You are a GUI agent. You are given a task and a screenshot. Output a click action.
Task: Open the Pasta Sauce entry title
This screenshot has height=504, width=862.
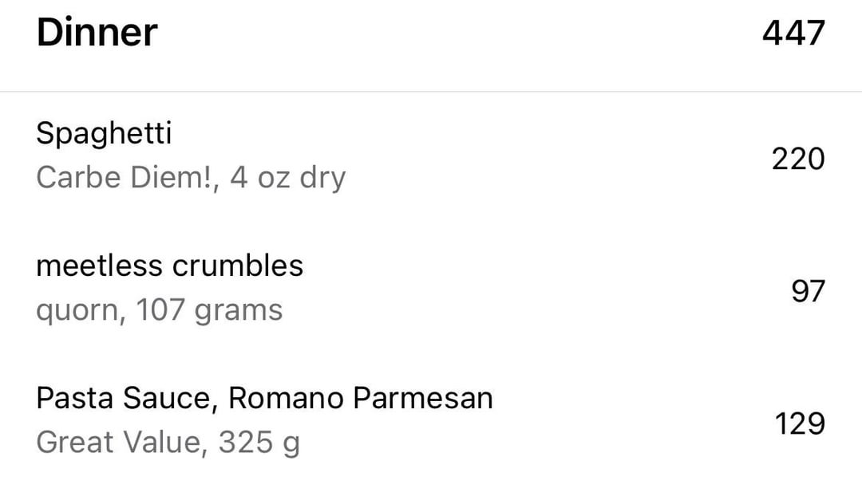(x=264, y=398)
